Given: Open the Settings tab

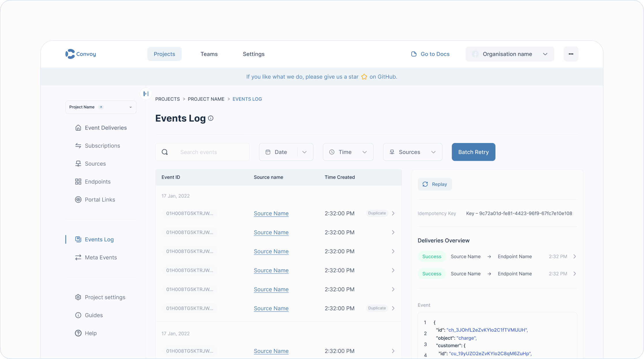Looking at the screenshot, I should coord(253,54).
